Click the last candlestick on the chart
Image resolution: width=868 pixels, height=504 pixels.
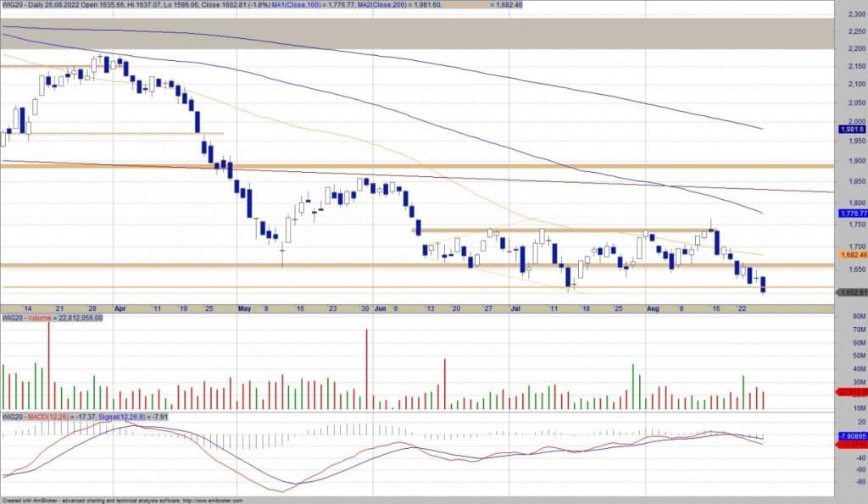(764, 284)
